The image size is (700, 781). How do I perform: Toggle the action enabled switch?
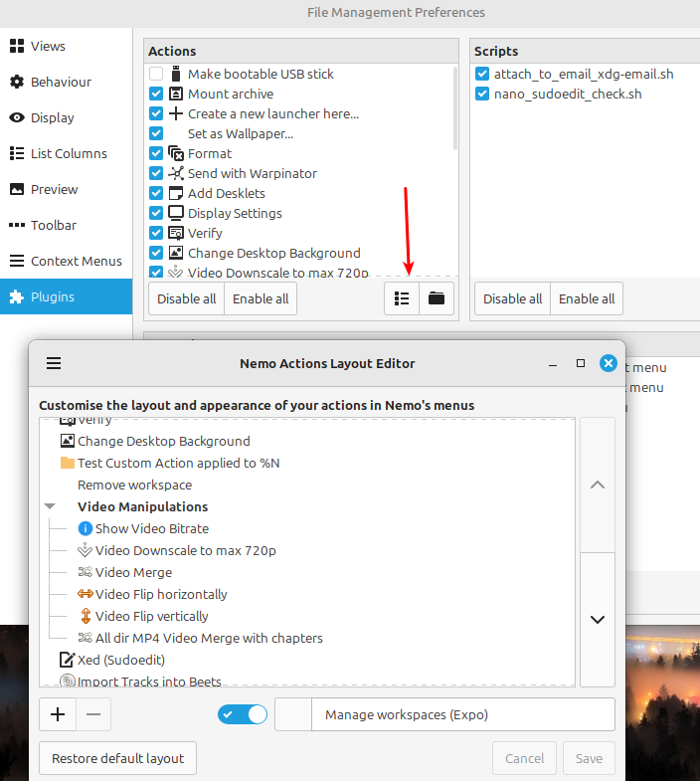pos(244,714)
